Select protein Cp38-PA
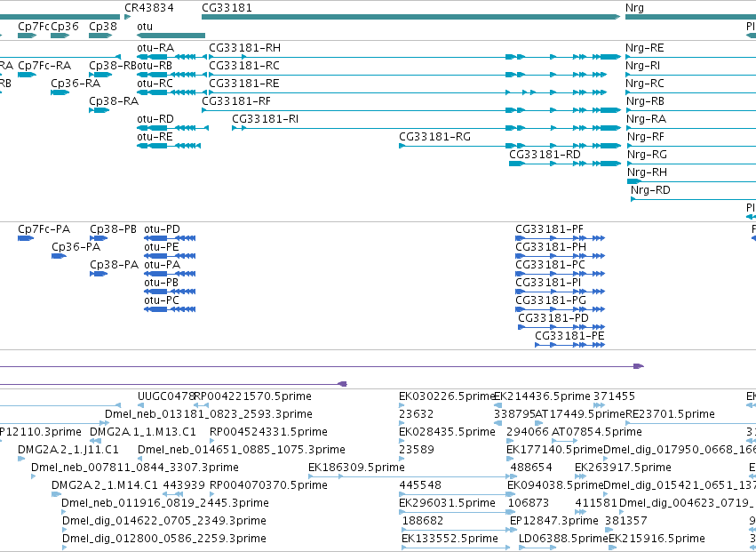The image size is (756, 552). 115,265
